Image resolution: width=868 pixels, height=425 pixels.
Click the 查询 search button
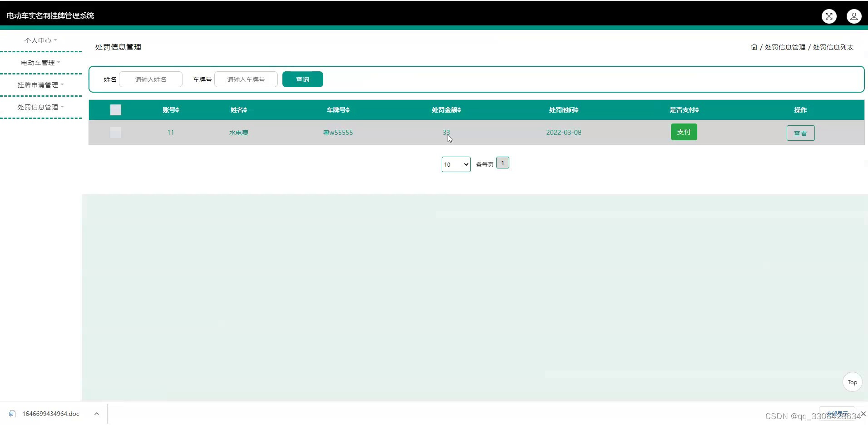tap(303, 79)
